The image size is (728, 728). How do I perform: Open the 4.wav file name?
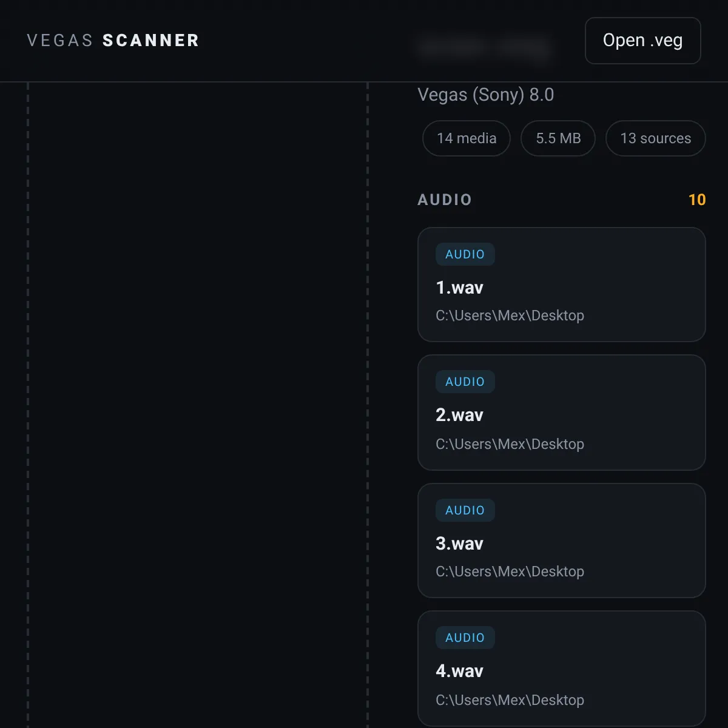459,671
